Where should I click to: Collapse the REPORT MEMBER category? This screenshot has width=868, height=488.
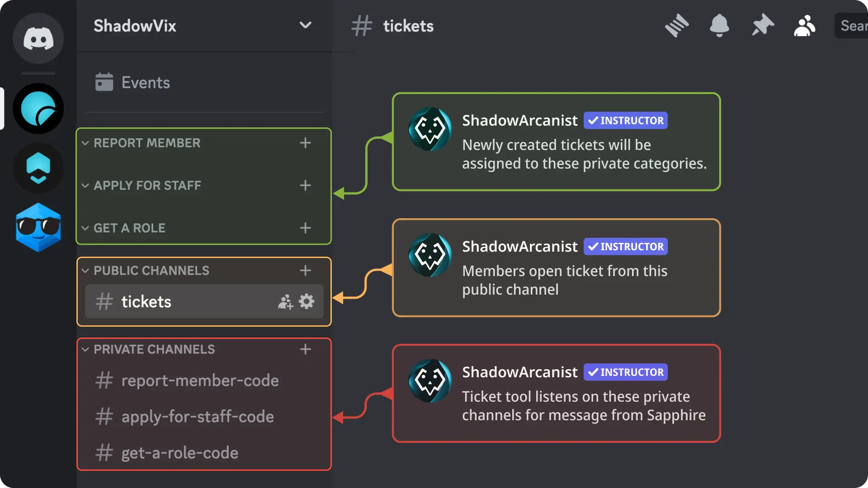coord(85,143)
